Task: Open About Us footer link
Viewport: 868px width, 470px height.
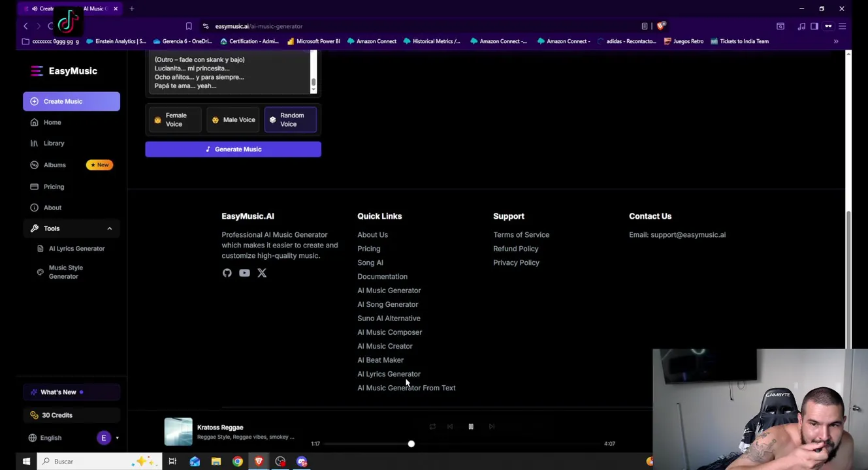Action: 372,235
